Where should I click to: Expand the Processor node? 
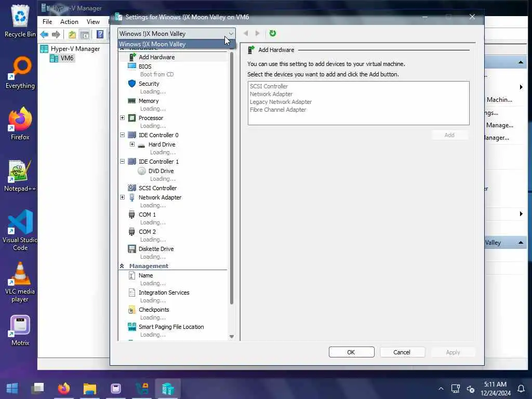tap(123, 118)
